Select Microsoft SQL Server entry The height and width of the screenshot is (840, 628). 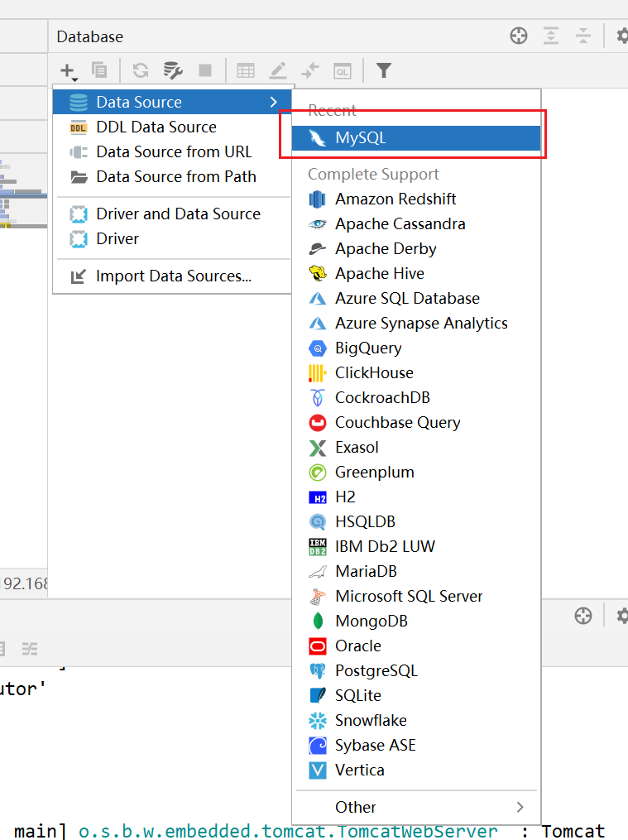(x=416, y=596)
